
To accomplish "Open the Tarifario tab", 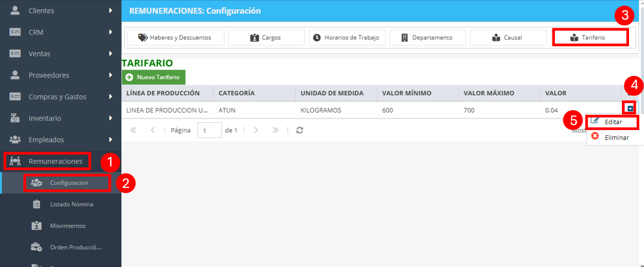I will coord(590,38).
